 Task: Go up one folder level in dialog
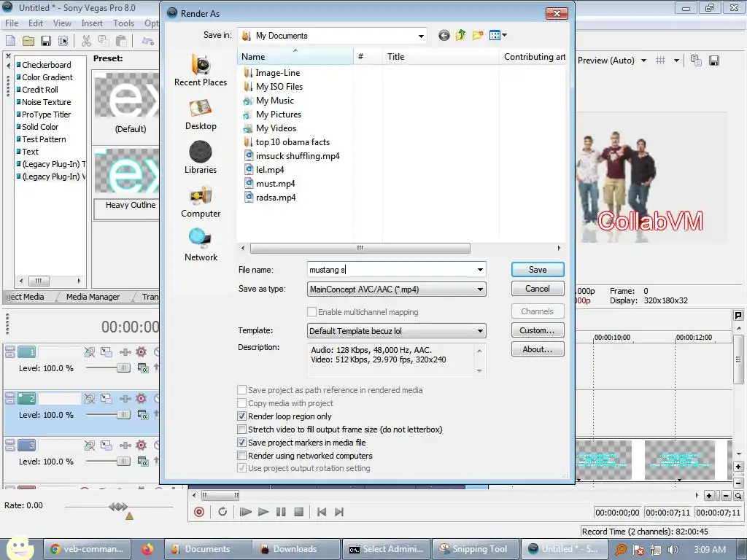tap(461, 35)
